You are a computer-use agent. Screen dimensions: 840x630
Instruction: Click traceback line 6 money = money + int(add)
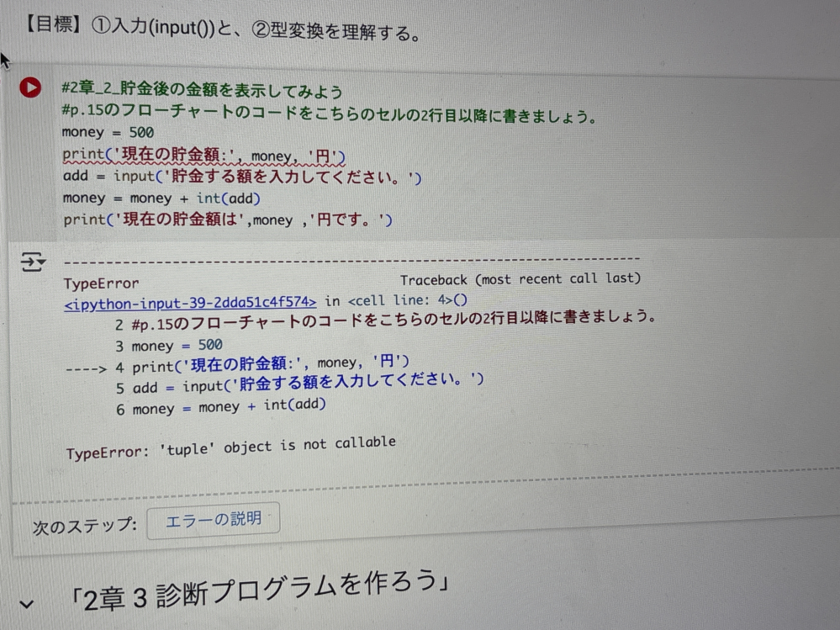tap(220, 406)
